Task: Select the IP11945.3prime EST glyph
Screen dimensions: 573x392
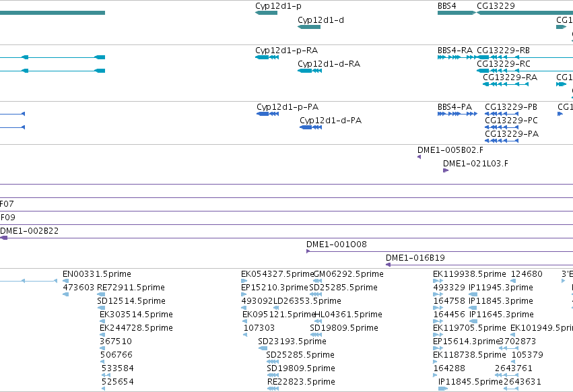Action: click(473, 294)
